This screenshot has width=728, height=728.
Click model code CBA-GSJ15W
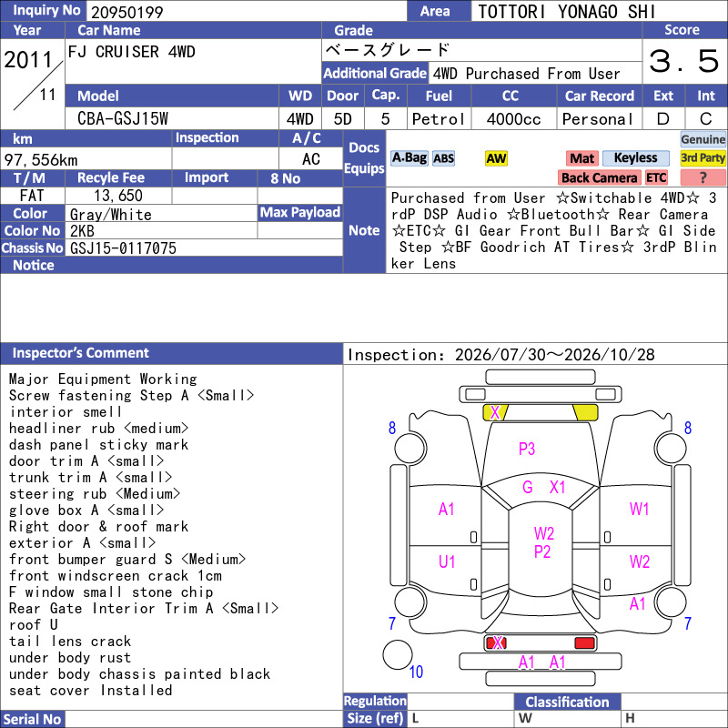(x=123, y=119)
